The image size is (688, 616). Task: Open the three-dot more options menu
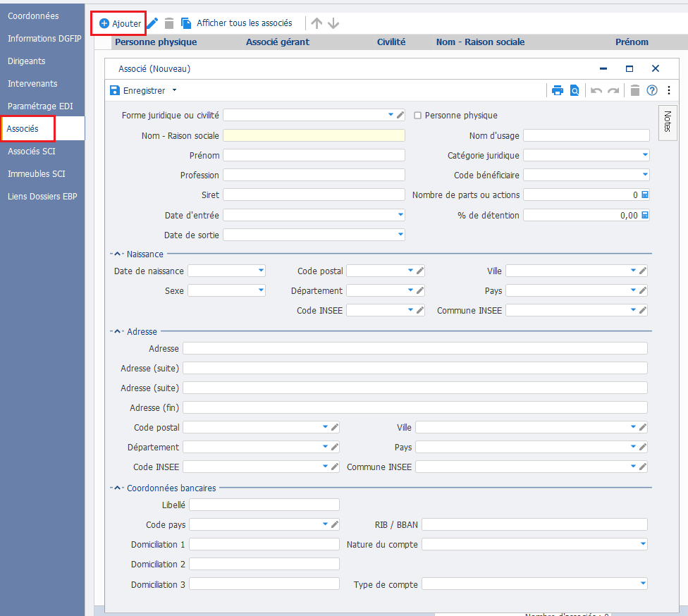pos(669,90)
